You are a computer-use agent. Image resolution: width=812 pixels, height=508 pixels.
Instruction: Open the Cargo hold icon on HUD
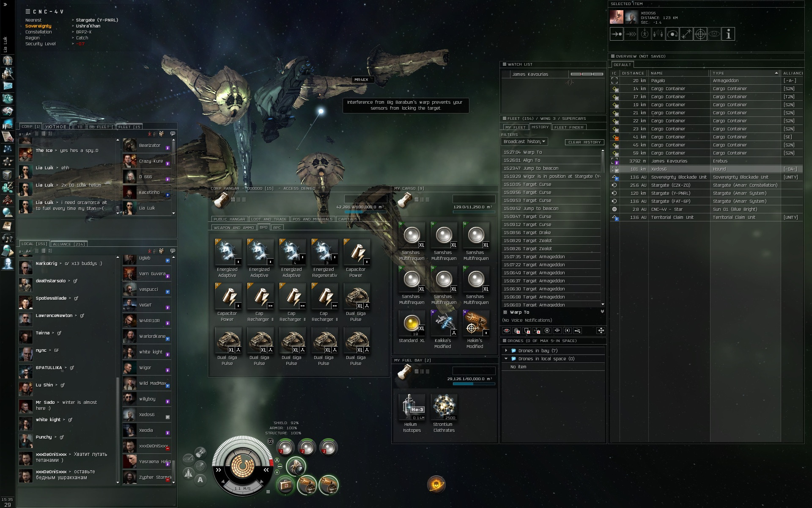coord(200,452)
